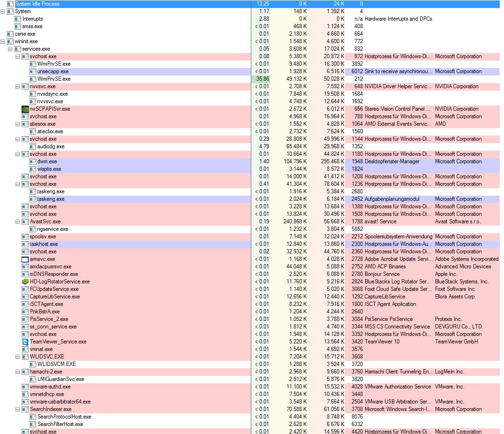Viewport: 504px width, 434px height.
Task: Click the BlueStacks icon of HD-LogRotatorService.exe
Action: point(25,282)
